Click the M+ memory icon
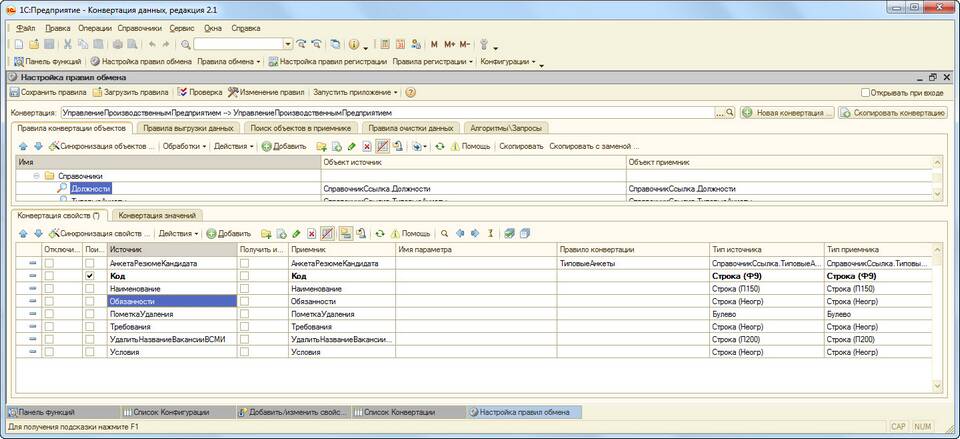Viewport: 960px width, 439px height. (450, 44)
